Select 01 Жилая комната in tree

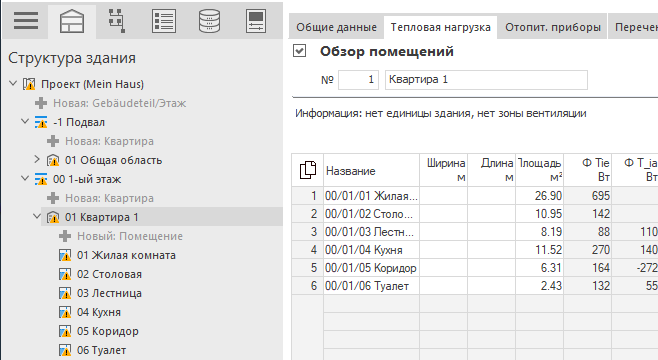[x=126, y=255]
